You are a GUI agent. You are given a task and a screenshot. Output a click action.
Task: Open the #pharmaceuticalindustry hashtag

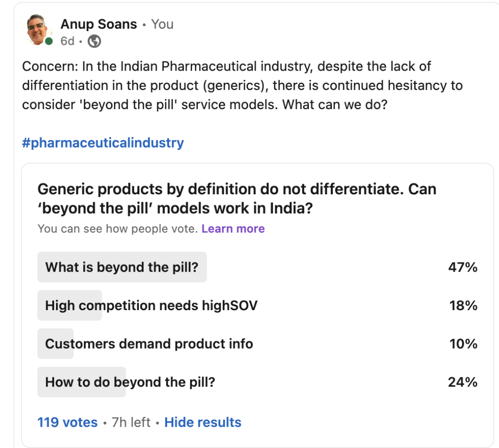click(x=103, y=143)
